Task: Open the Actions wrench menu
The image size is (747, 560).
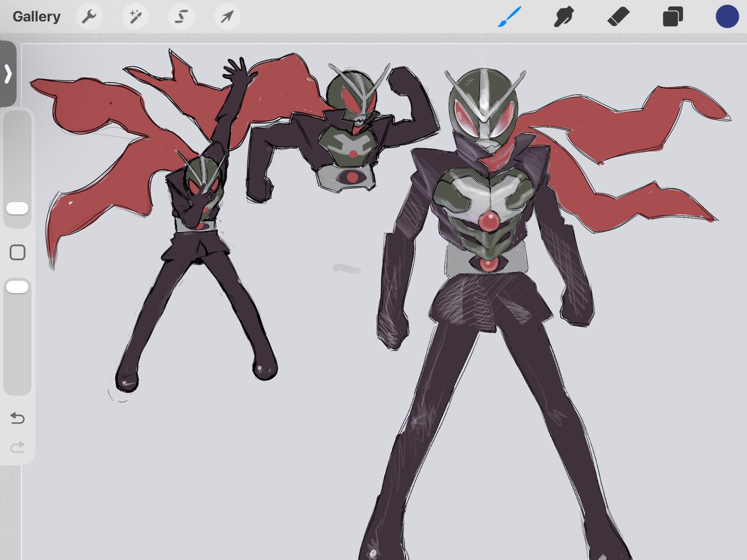Action: (89, 17)
